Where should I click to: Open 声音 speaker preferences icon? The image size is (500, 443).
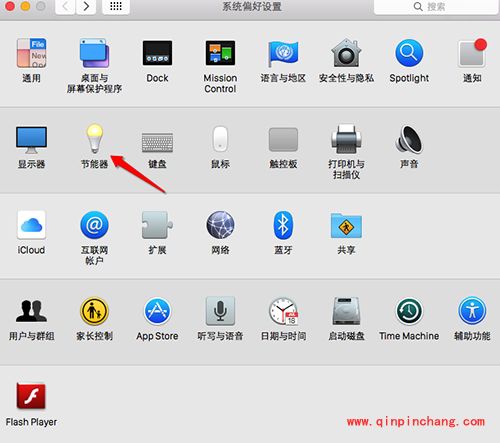click(x=409, y=139)
